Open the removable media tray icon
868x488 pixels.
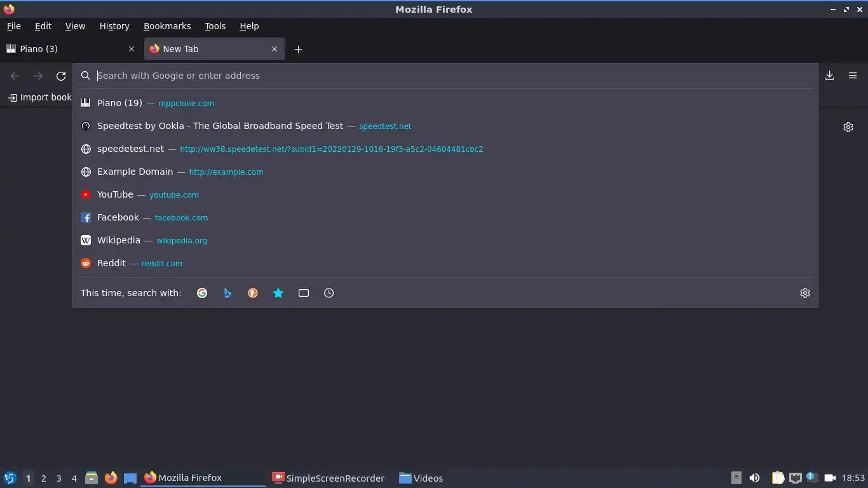(736, 478)
